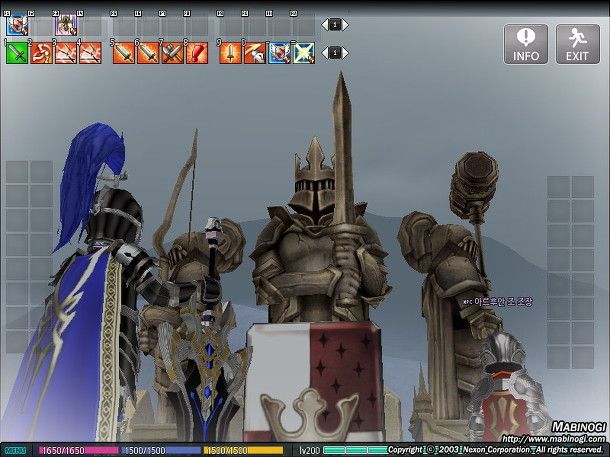Select the knight portrait icon in upper hotbar
The image size is (610, 457).
pos(66,25)
